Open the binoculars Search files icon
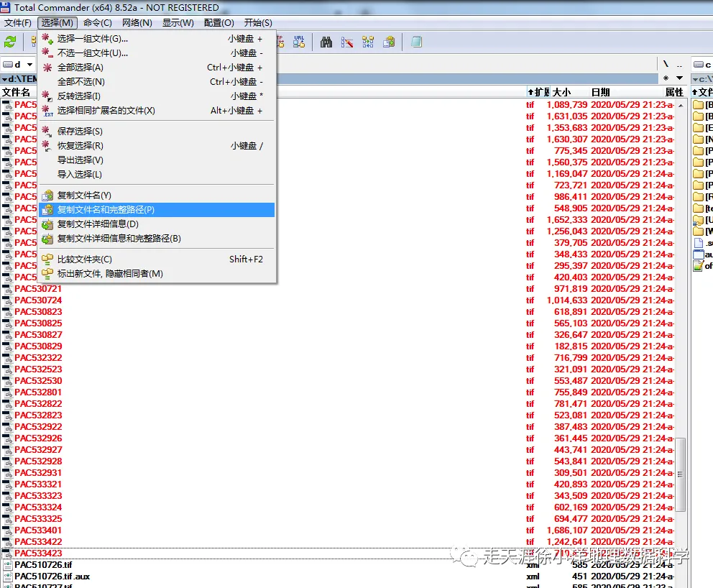713x588 pixels. click(x=326, y=42)
